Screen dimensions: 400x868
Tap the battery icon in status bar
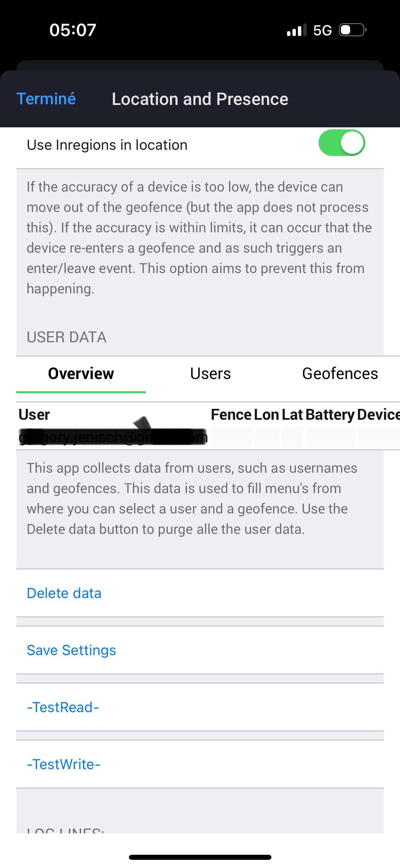pyautogui.click(x=353, y=30)
